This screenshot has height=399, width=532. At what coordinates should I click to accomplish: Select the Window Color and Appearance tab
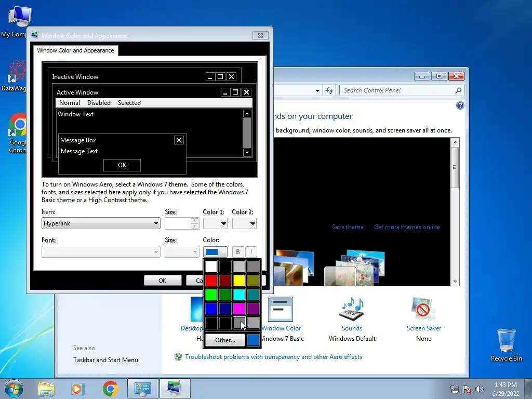[76, 50]
